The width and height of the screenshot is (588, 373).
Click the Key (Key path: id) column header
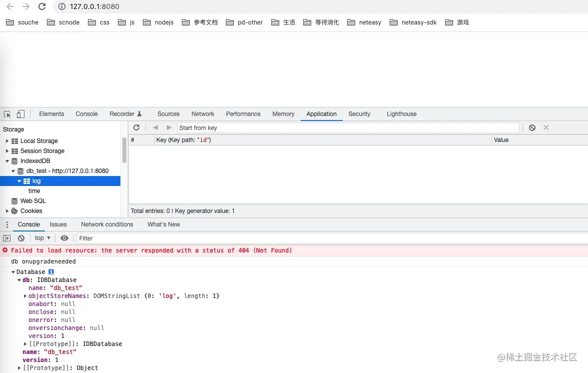click(323, 140)
